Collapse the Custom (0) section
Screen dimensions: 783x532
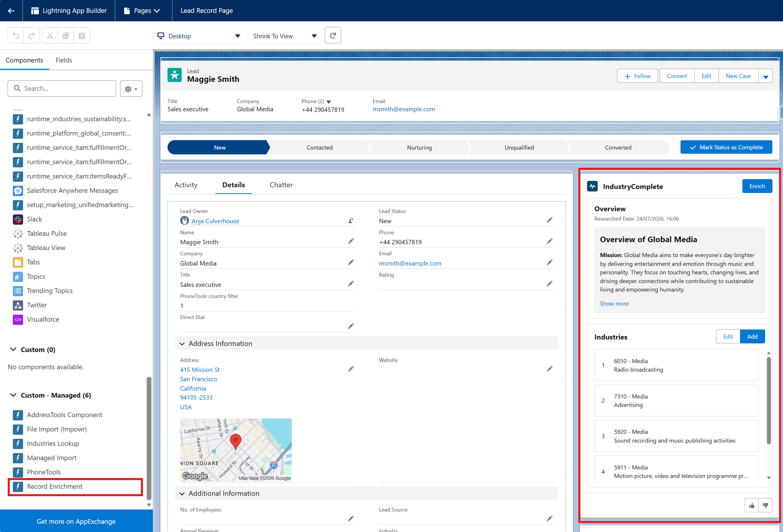tap(13, 349)
